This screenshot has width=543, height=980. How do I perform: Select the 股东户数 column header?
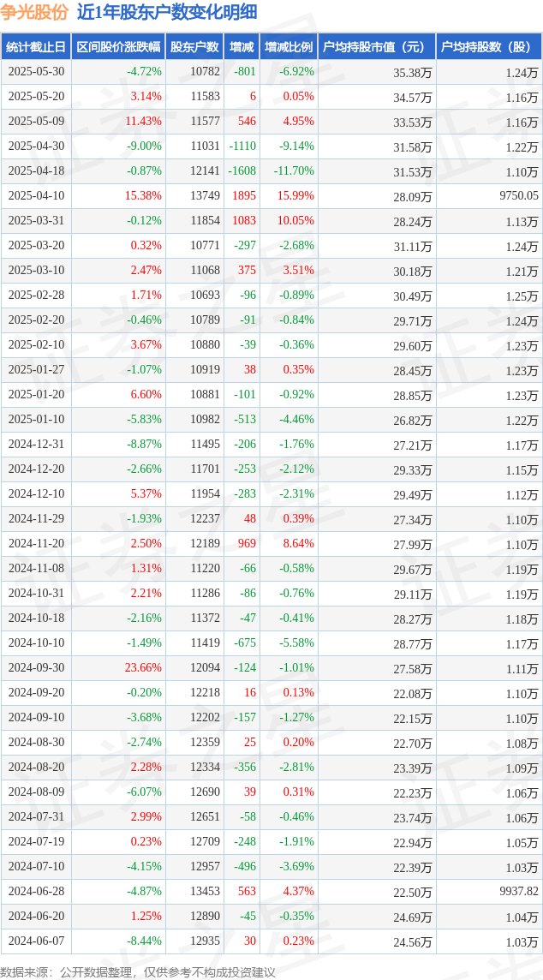(x=194, y=47)
